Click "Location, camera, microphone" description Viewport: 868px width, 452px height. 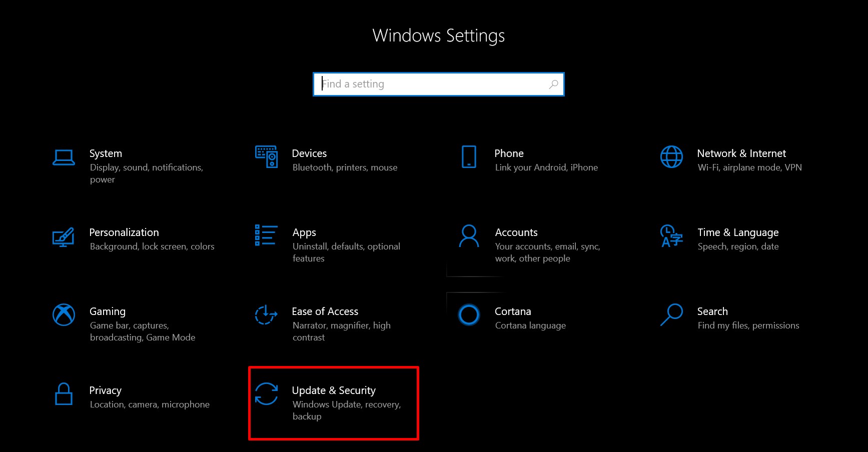pos(150,404)
